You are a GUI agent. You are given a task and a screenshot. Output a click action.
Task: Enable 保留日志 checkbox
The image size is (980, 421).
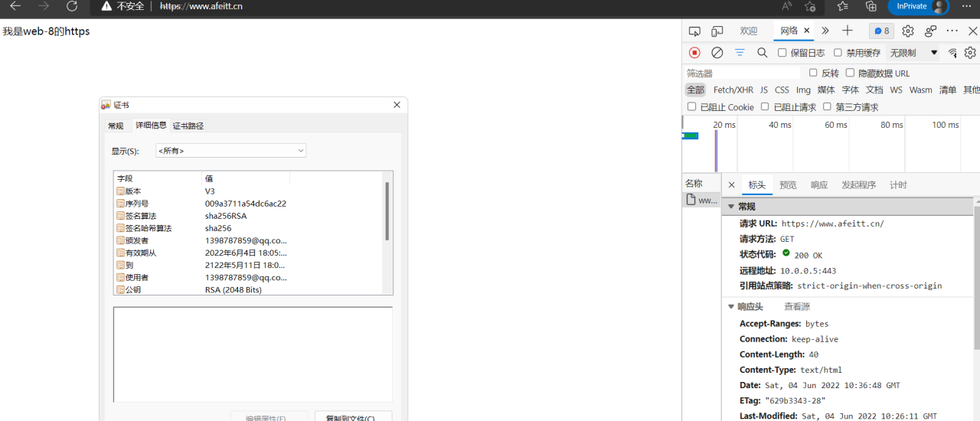(782, 53)
